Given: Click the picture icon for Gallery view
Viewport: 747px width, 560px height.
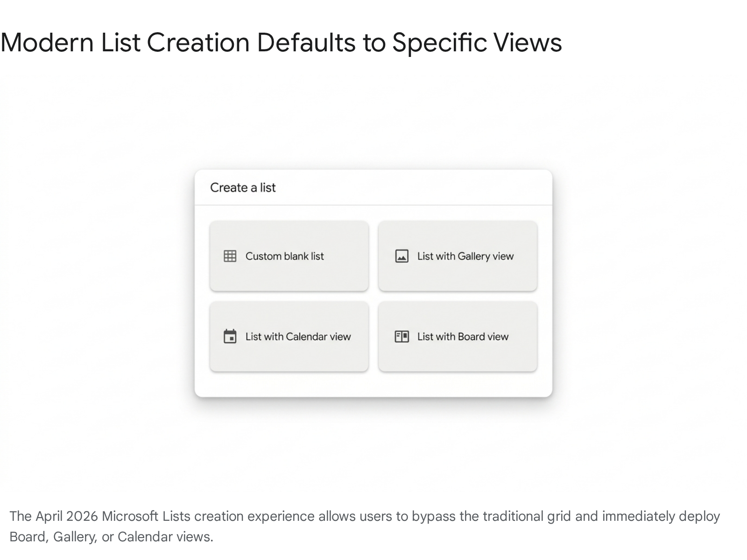Looking at the screenshot, I should (402, 256).
